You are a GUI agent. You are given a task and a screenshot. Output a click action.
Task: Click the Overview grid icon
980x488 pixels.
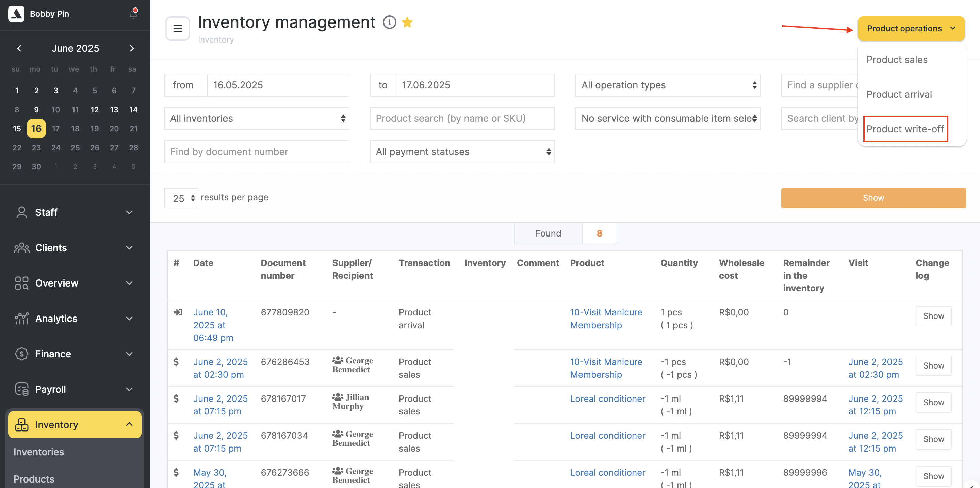(x=22, y=283)
